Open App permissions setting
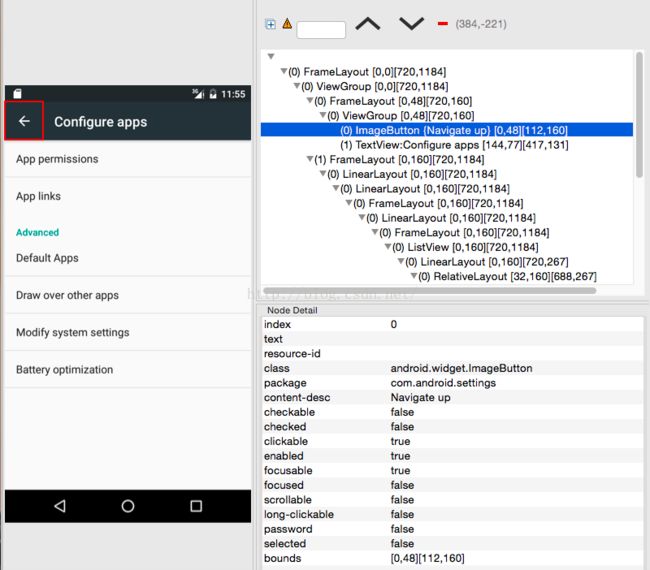 click(x=128, y=159)
